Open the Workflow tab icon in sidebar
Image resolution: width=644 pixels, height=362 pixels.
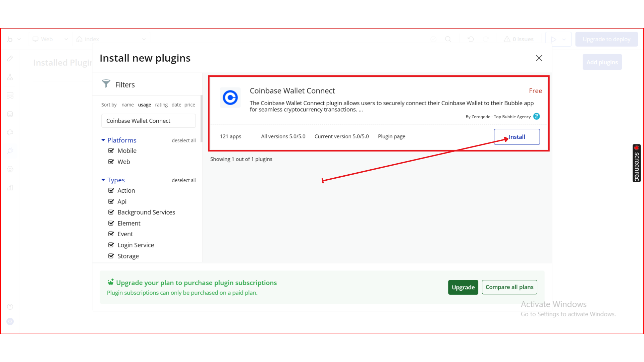click(10, 77)
